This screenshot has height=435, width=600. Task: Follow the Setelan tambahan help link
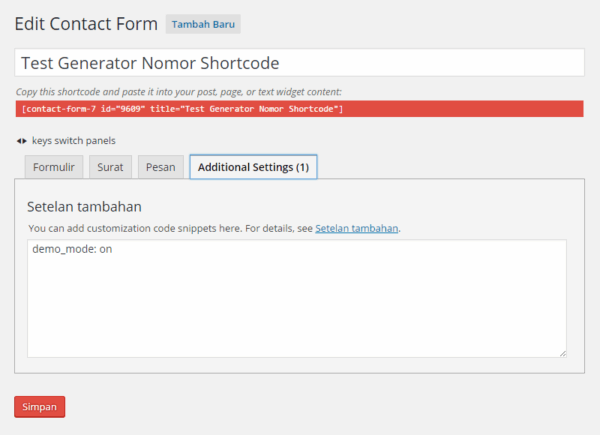357,228
